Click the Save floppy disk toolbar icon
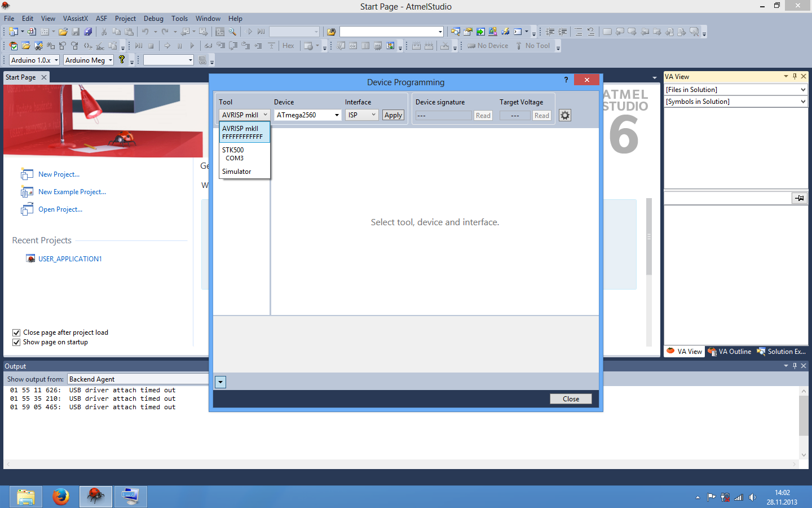Viewport: 812px width, 508px height. pos(76,32)
